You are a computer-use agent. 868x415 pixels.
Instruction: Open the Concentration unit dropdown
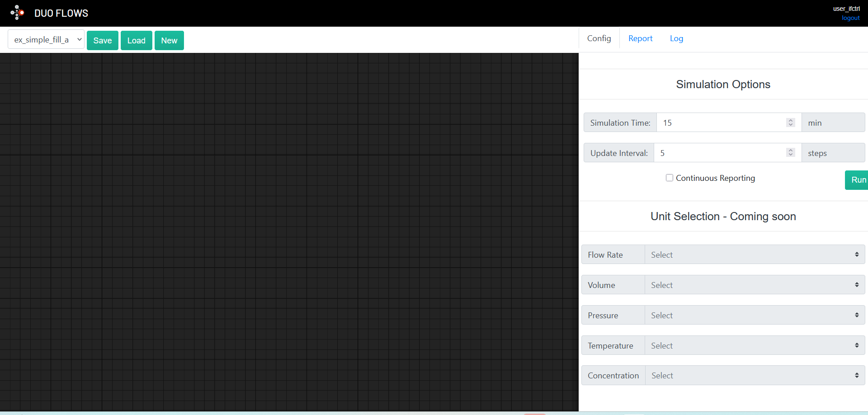[755, 375]
